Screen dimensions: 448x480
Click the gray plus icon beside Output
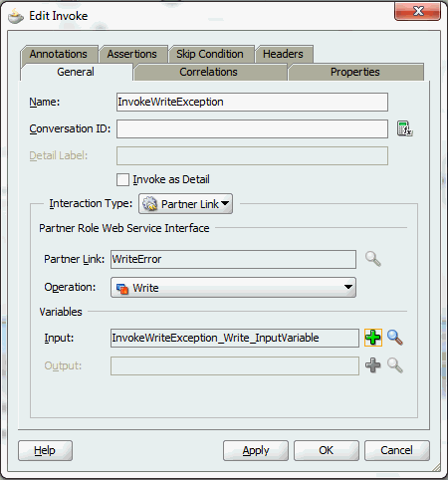373,365
